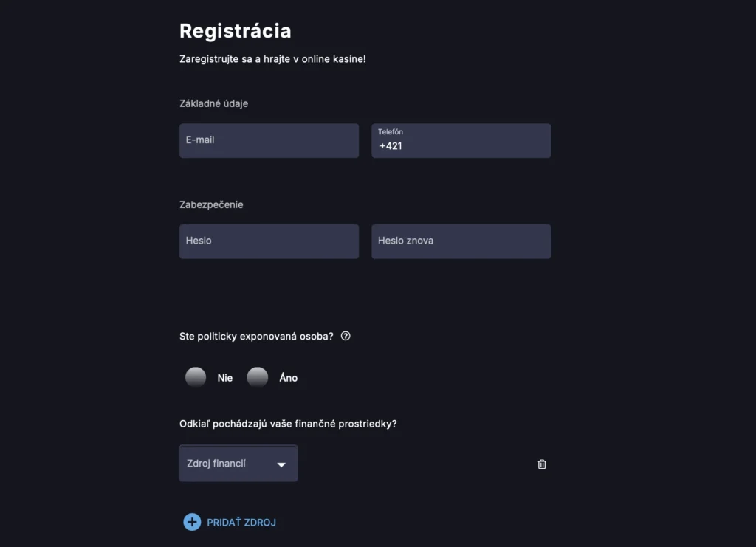Click the blue plus icon beside PRIDAŤ ZDROJ
This screenshot has width=756, height=547.
coord(191,521)
